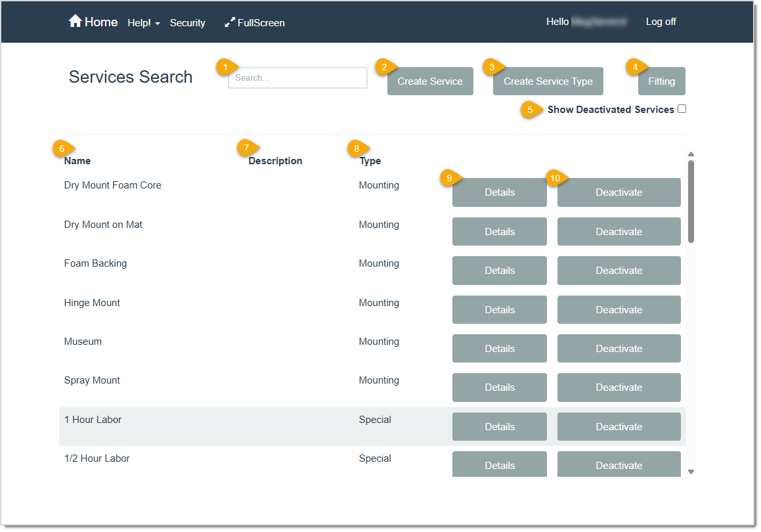The width and height of the screenshot is (761, 532).
Task: View Details for 1 Hour Labor
Action: tap(499, 426)
